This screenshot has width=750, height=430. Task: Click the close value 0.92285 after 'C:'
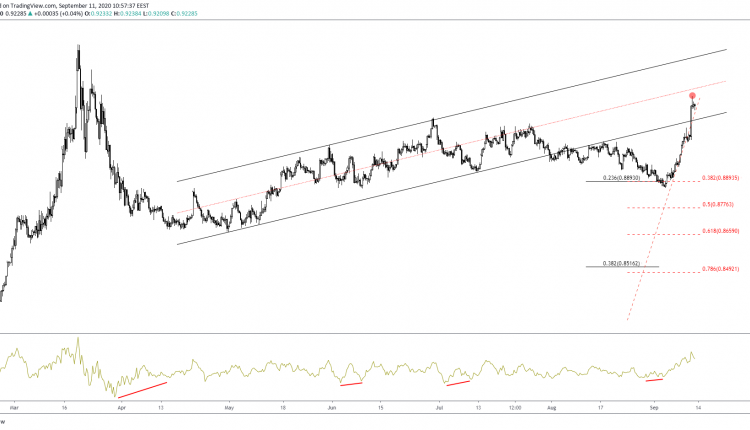(187, 13)
